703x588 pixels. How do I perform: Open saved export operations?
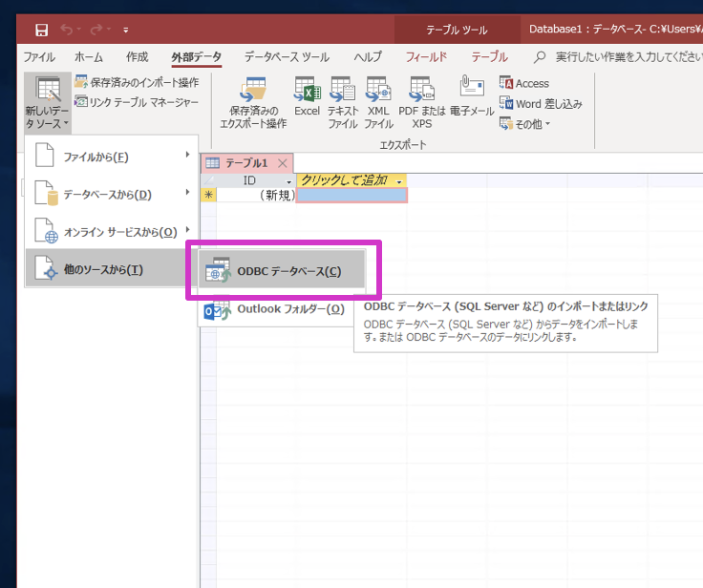(x=253, y=103)
